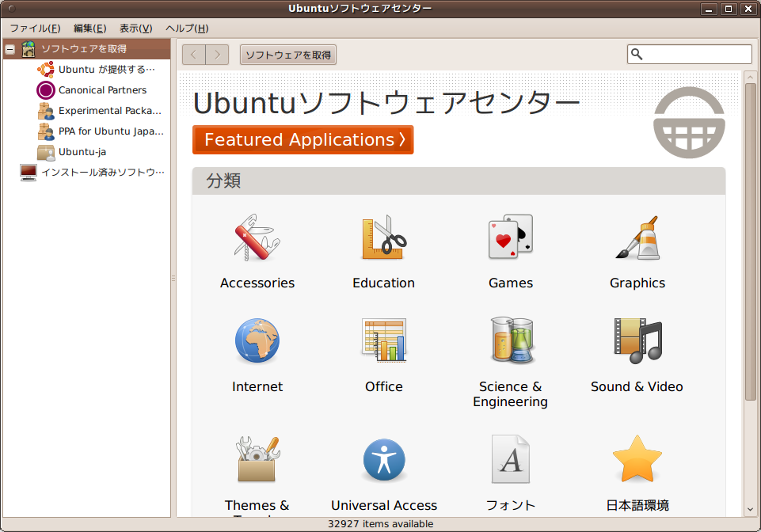Click the Ubuntu-ja package icon
The height and width of the screenshot is (532, 761).
(x=46, y=152)
